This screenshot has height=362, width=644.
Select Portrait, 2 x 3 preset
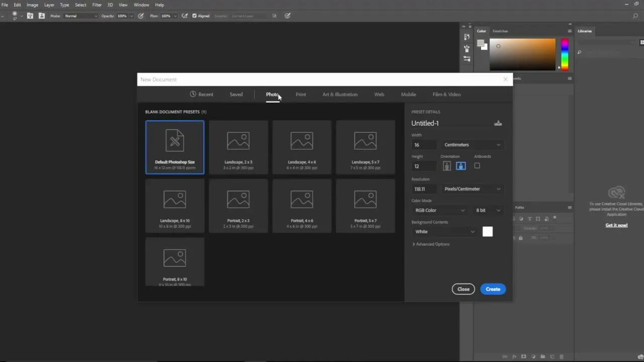pyautogui.click(x=238, y=206)
